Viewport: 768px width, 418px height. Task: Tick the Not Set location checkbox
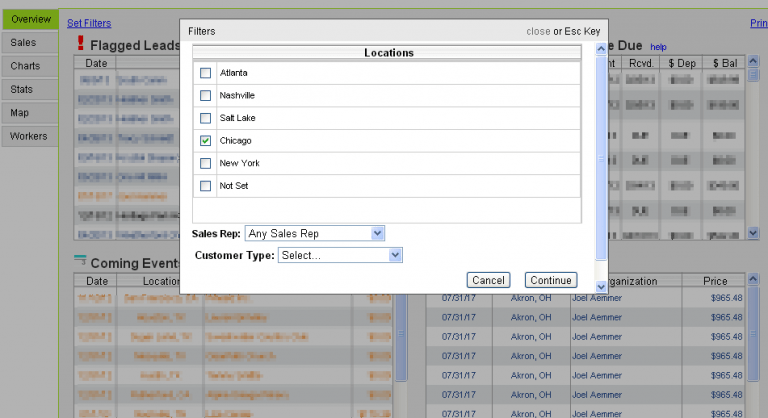point(206,186)
